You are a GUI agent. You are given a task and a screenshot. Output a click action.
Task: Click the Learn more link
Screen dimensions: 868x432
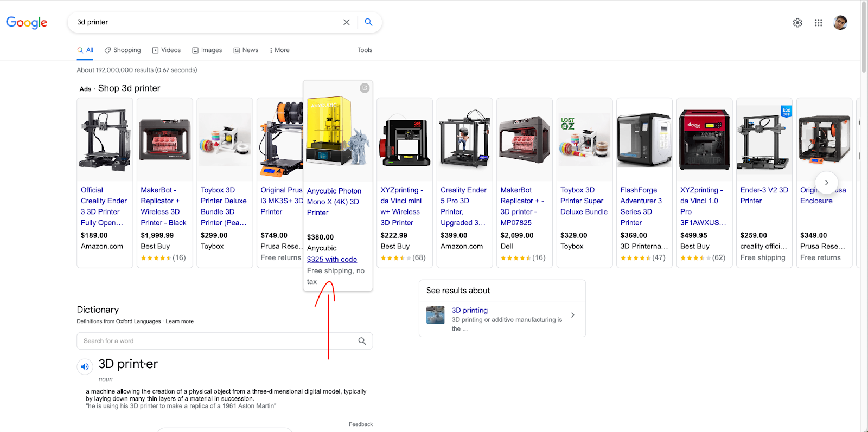(180, 321)
